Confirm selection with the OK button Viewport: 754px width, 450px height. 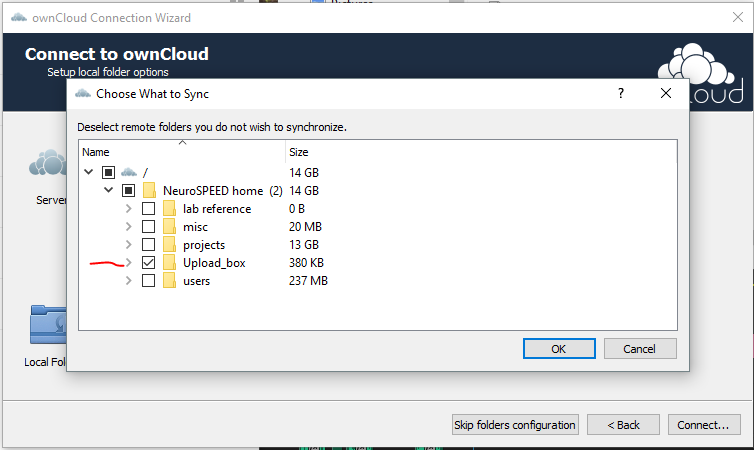(559, 349)
